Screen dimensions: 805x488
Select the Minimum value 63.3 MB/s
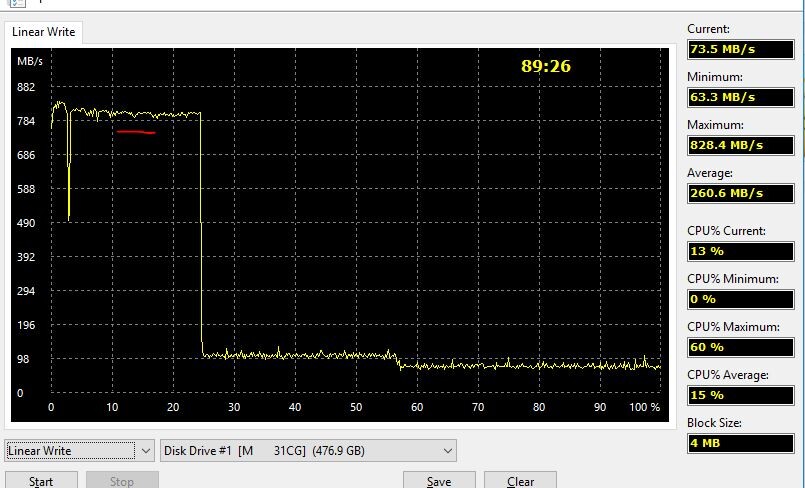740,97
